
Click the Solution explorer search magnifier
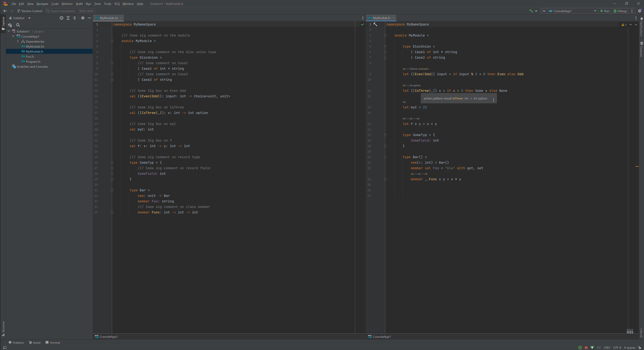tap(18, 25)
